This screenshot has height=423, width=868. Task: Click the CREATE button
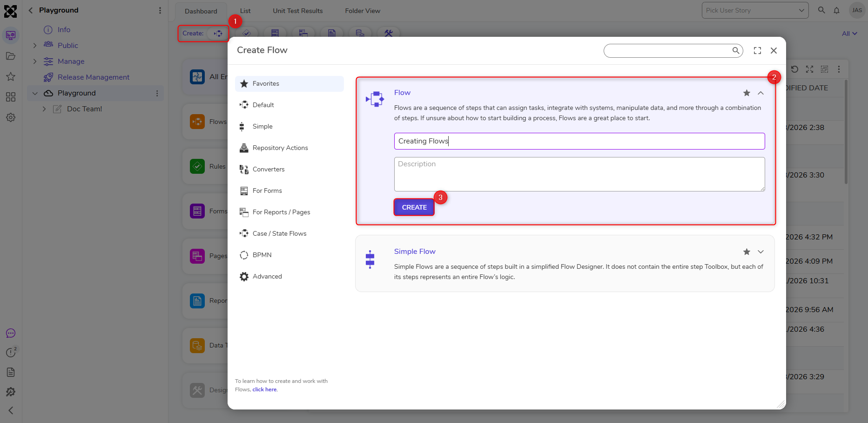click(414, 207)
